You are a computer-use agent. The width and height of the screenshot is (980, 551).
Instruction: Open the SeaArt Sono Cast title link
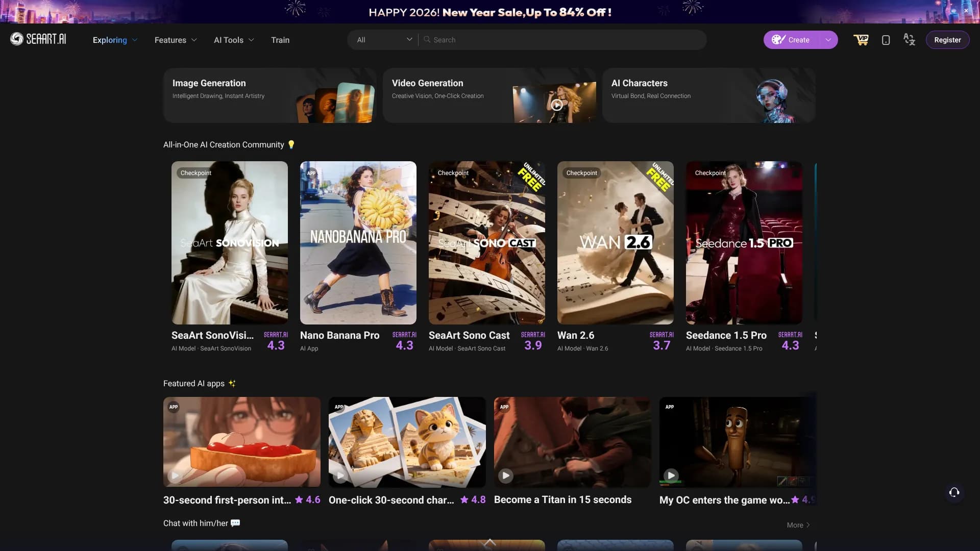[x=469, y=335]
